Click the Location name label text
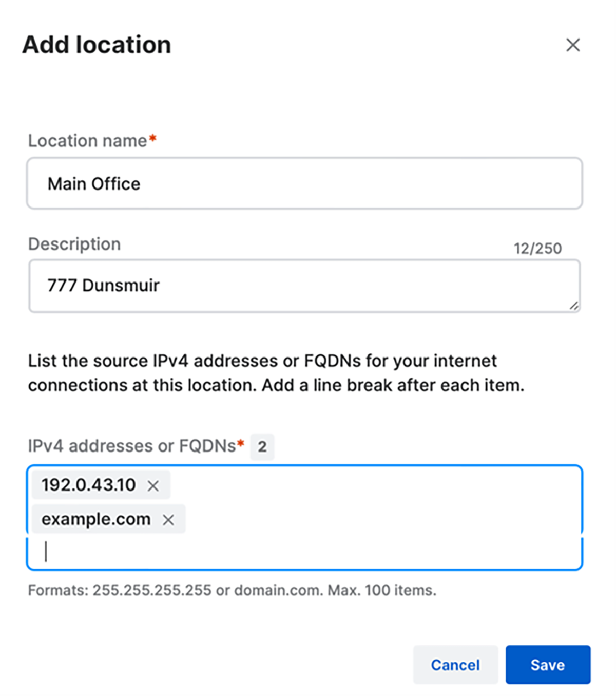616x696 pixels. 87,141
